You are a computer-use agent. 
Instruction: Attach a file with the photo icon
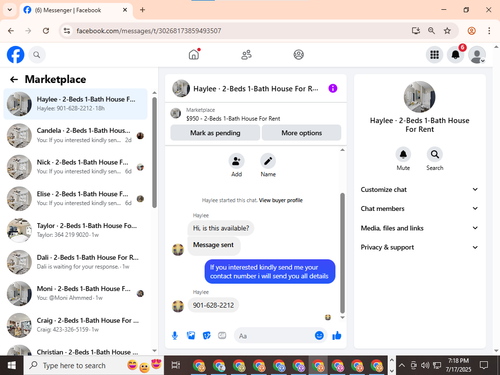[x=191, y=336]
